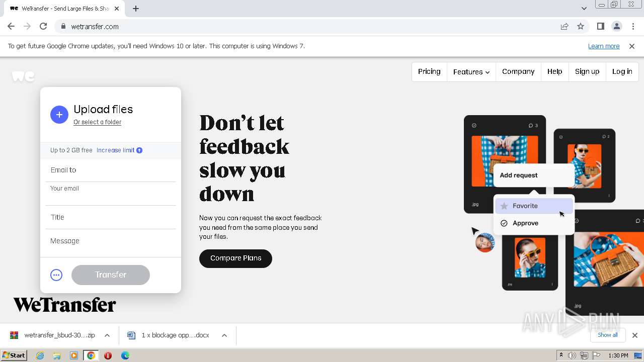Image resolution: width=644 pixels, height=362 pixels.
Task: Click the Learn more link in update notice
Action: click(604, 46)
